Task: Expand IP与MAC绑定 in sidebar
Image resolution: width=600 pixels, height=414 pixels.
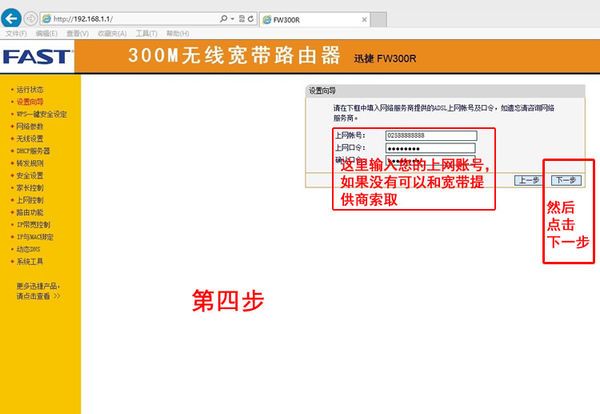Action: (x=35, y=237)
